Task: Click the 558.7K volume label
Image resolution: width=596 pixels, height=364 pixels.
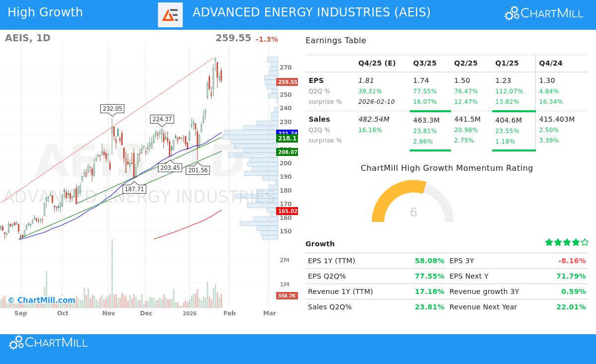Action: coord(287,295)
